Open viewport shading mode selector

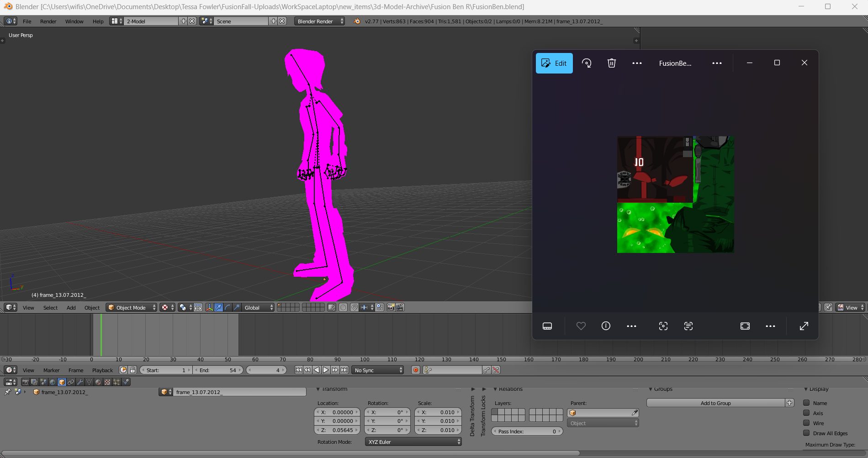167,307
